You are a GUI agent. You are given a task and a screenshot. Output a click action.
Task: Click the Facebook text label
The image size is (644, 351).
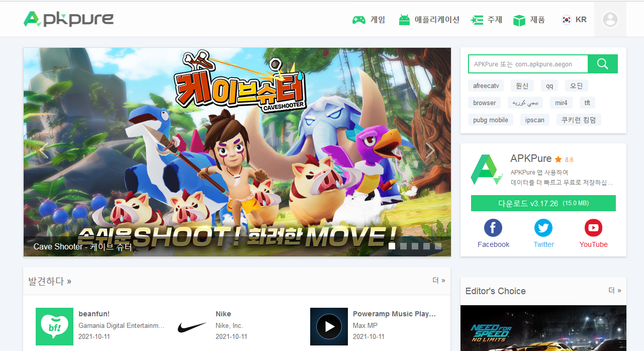[493, 244]
